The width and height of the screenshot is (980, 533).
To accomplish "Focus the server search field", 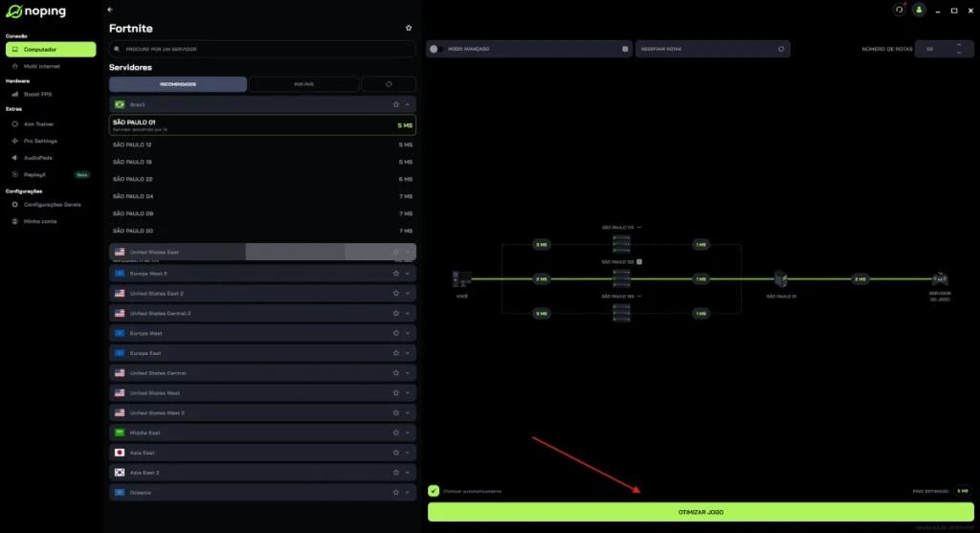I will point(262,49).
